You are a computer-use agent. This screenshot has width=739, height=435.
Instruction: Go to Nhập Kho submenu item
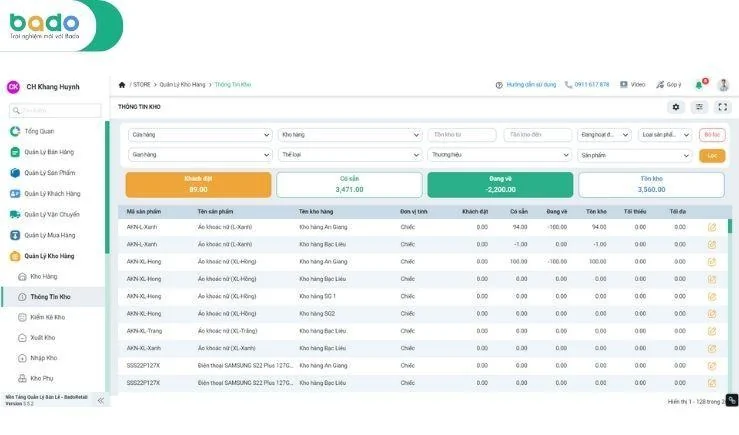coord(43,358)
